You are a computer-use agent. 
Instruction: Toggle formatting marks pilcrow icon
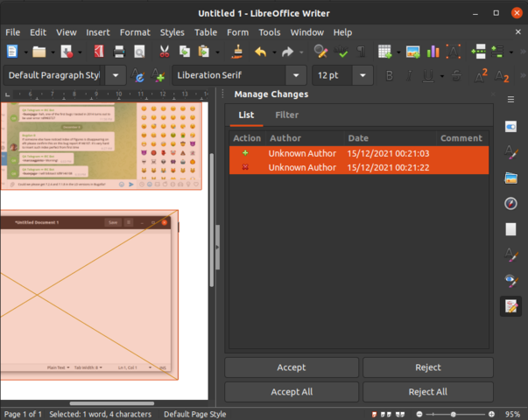[x=361, y=52]
